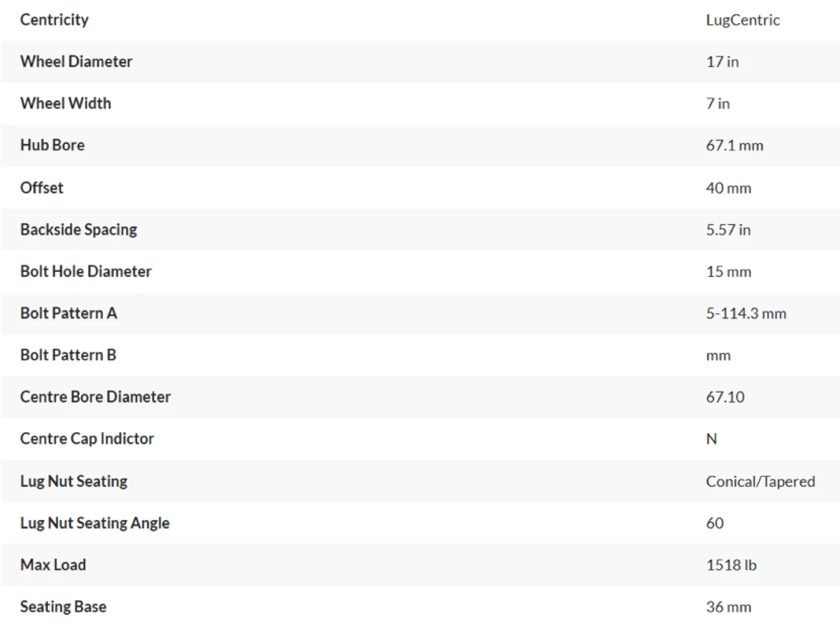Select the Backside Spacing label

tap(79, 230)
